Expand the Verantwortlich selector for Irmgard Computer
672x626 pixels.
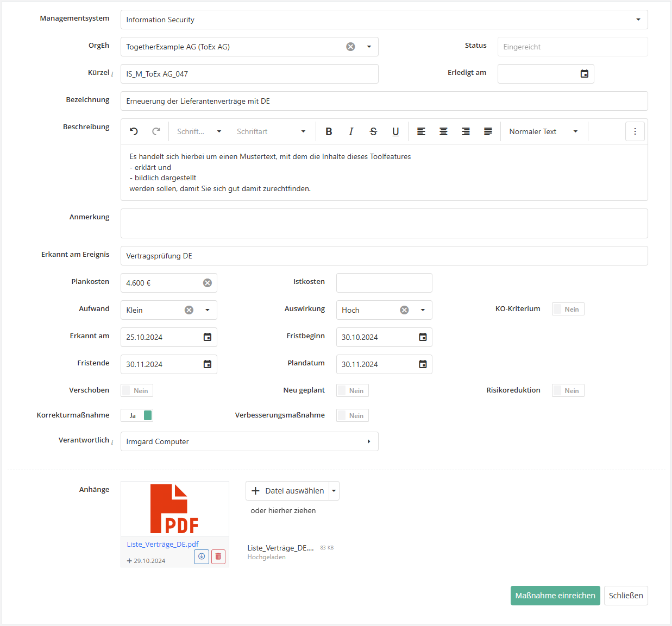pos(368,441)
